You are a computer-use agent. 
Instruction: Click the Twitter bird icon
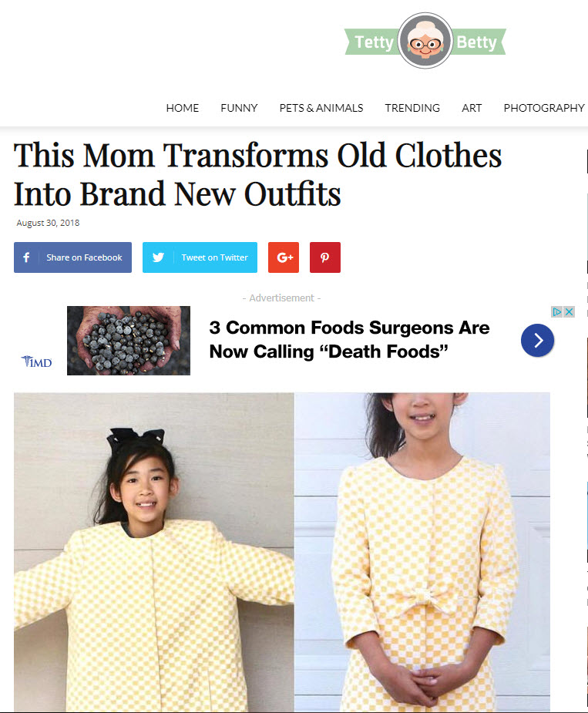point(158,257)
